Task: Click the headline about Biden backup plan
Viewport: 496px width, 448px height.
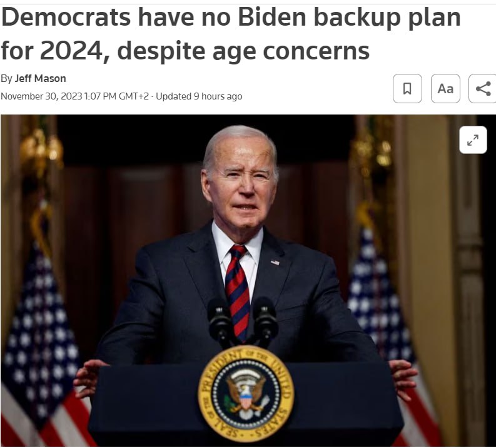Action: point(231,34)
